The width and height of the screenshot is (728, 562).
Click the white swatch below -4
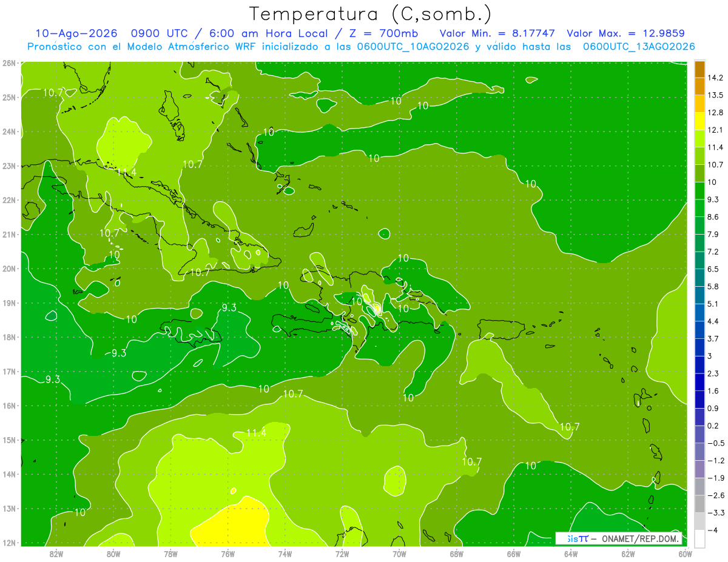point(699,538)
